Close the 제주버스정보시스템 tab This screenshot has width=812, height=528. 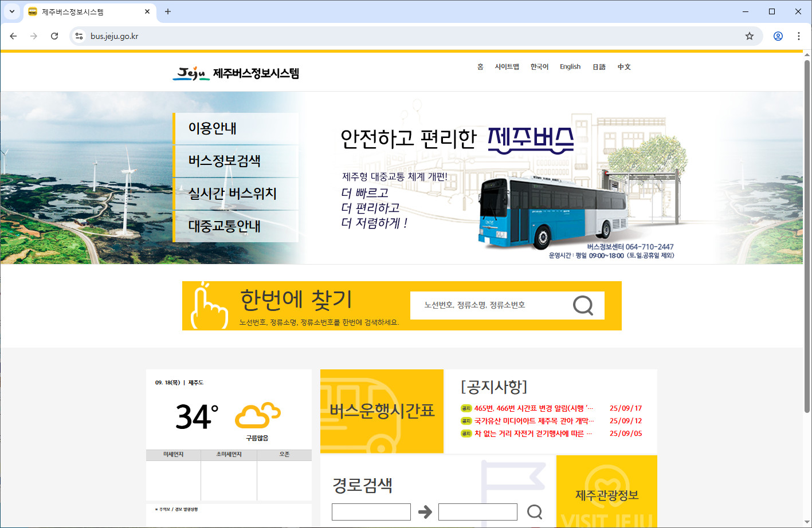coord(147,11)
